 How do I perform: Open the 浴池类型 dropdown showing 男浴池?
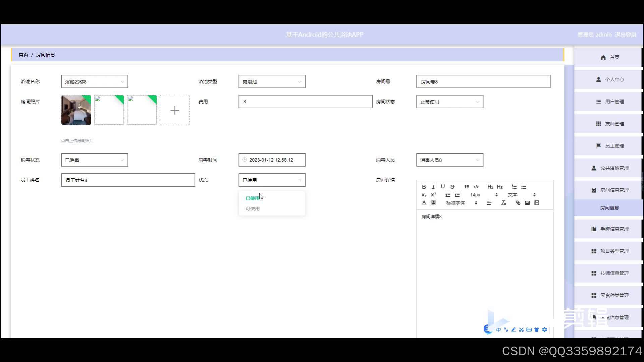tap(272, 81)
